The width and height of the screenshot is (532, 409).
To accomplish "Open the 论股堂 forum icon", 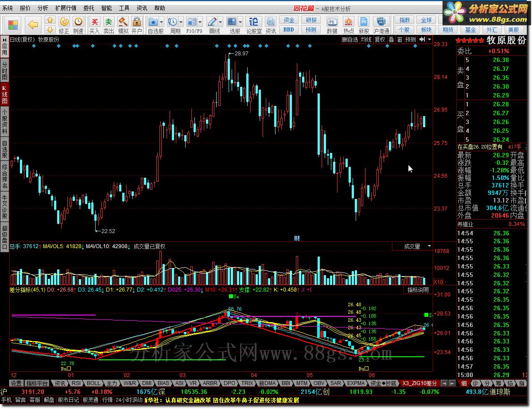I will (x=253, y=21).
